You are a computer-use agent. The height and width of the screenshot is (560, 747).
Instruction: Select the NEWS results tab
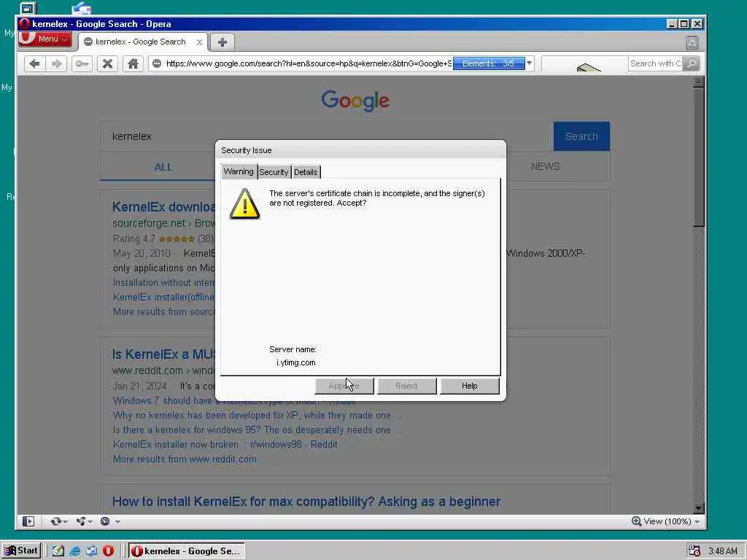[546, 166]
